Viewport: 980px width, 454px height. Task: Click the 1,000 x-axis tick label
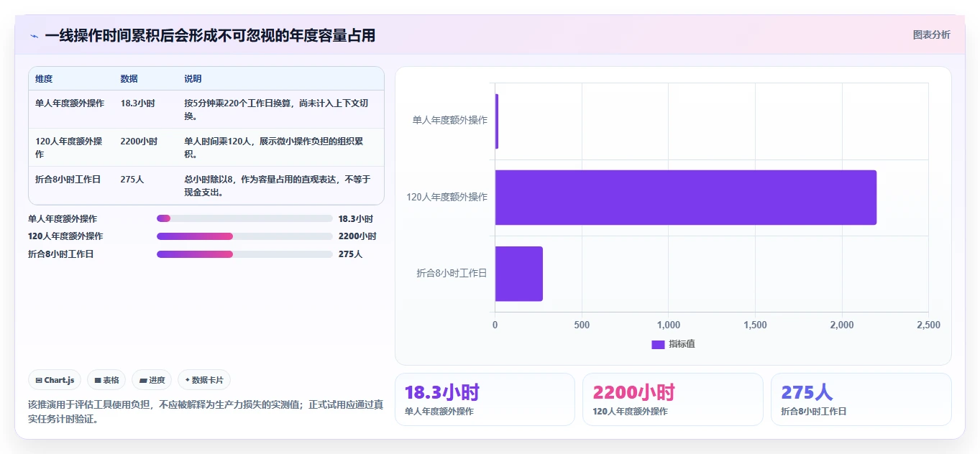(669, 325)
